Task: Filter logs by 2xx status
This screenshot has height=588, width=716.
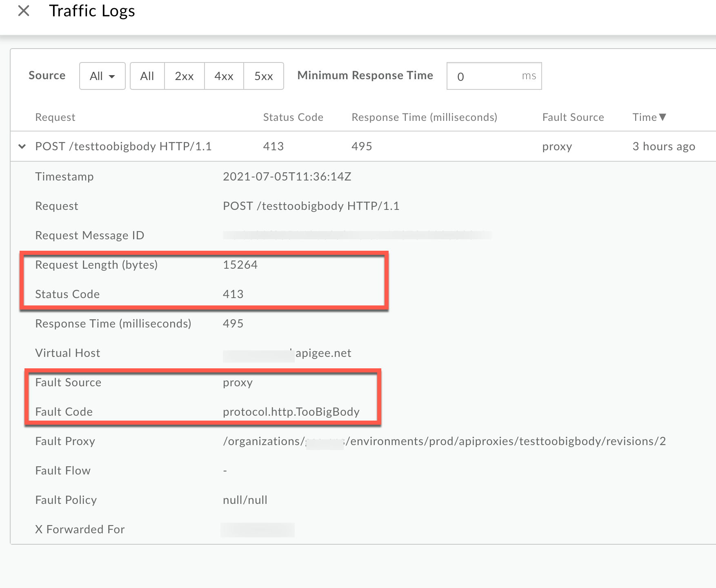Action: pos(184,76)
